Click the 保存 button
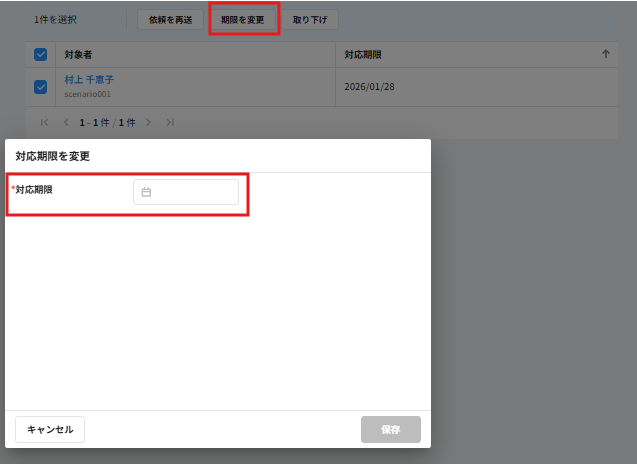Viewport: 637px width, 464px height. click(390, 429)
